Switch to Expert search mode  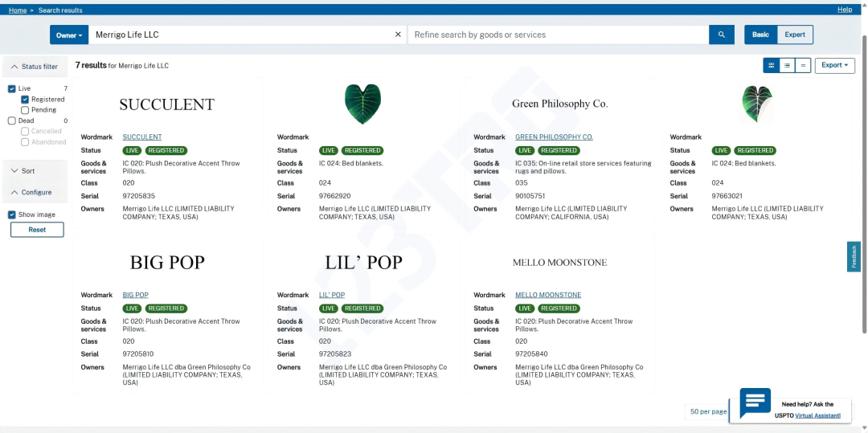pyautogui.click(x=794, y=35)
